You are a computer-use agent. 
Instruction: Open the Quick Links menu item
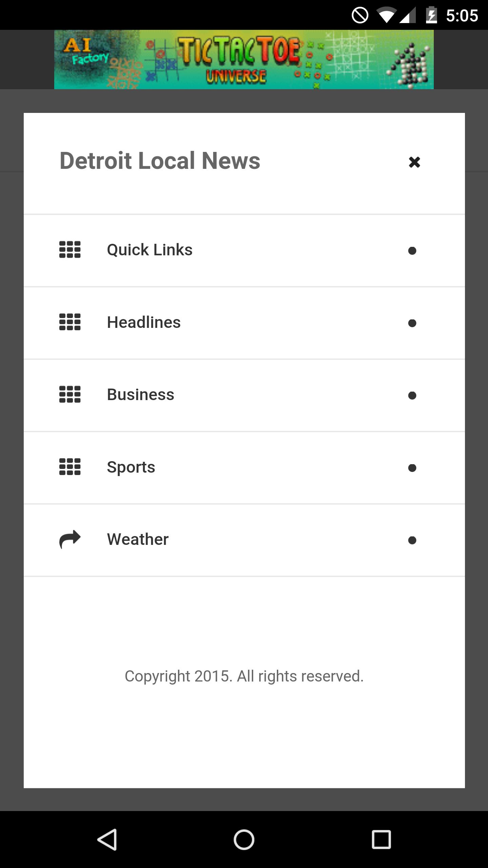click(x=149, y=250)
